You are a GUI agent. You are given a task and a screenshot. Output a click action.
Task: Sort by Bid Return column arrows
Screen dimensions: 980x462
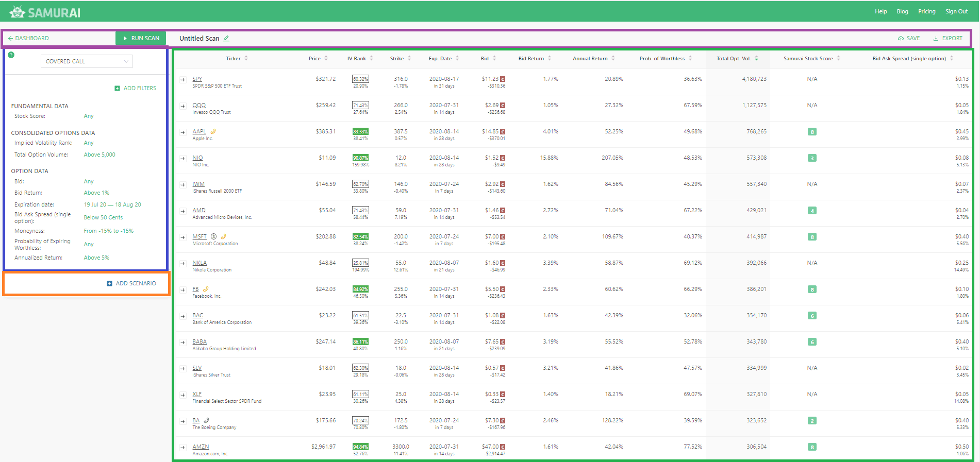tap(550, 58)
